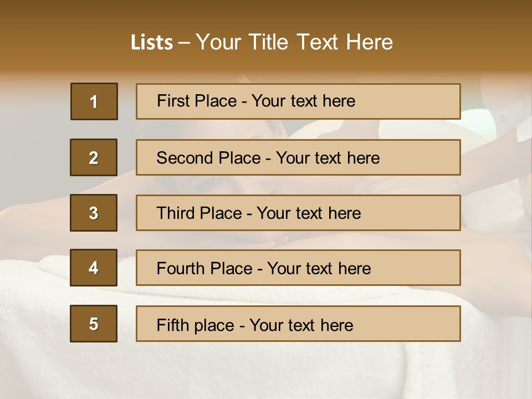Viewport: 532px width, 399px height.
Task: Click the Second Place text bar
Action: pos(298,157)
